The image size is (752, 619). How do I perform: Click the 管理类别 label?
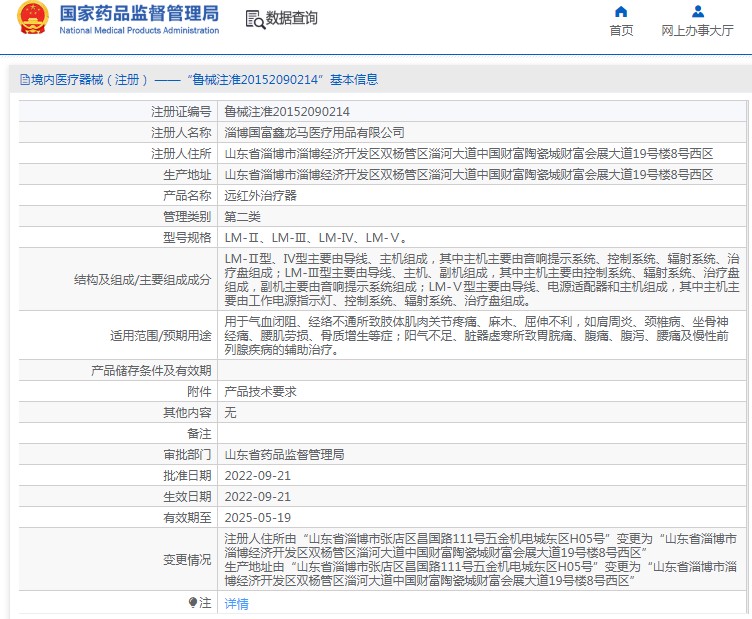(x=187, y=217)
